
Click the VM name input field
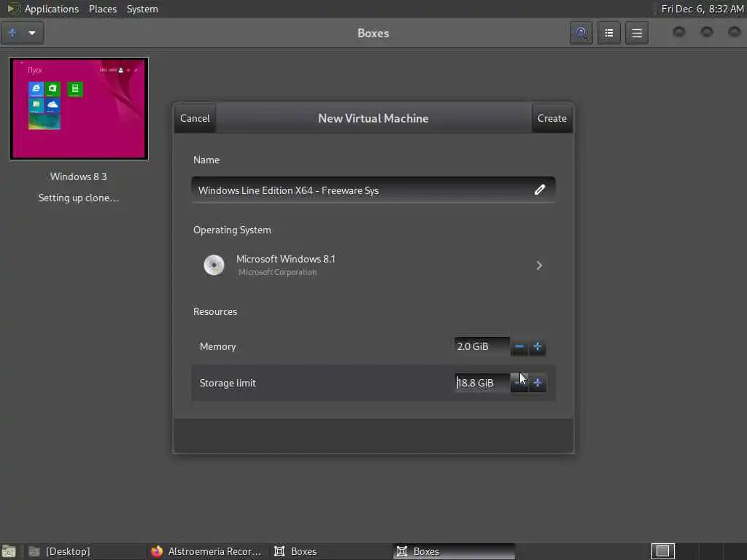pos(373,190)
